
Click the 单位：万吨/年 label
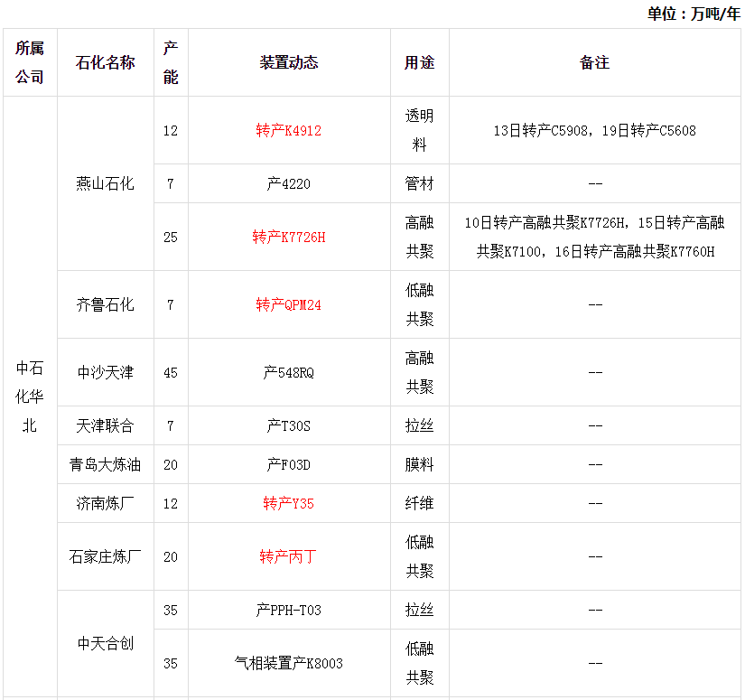tap(694, 14)
